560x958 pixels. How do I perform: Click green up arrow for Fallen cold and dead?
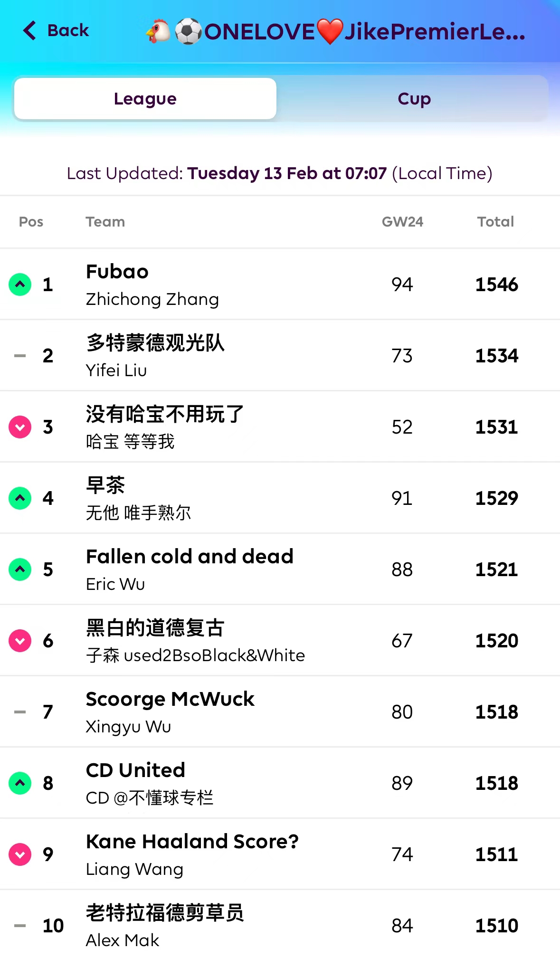click(x=20, y=569)
